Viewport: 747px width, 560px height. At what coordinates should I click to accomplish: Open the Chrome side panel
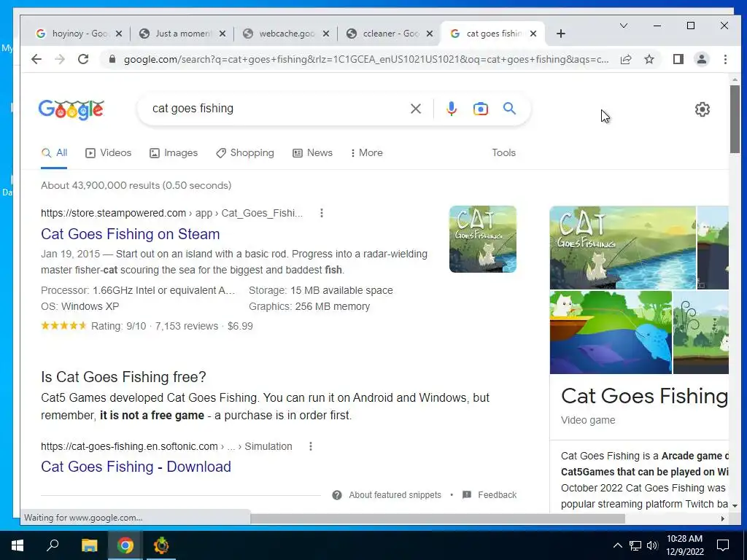(x=678, y=59)
